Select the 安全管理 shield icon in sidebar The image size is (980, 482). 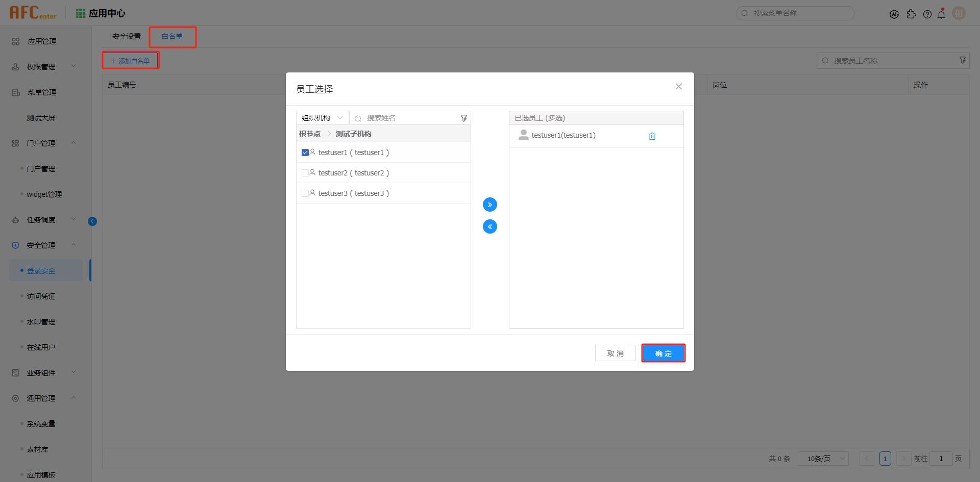coord(15,245)
